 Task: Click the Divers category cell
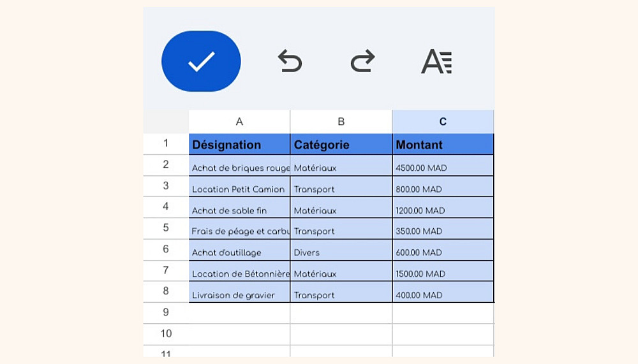coord(341,252)
